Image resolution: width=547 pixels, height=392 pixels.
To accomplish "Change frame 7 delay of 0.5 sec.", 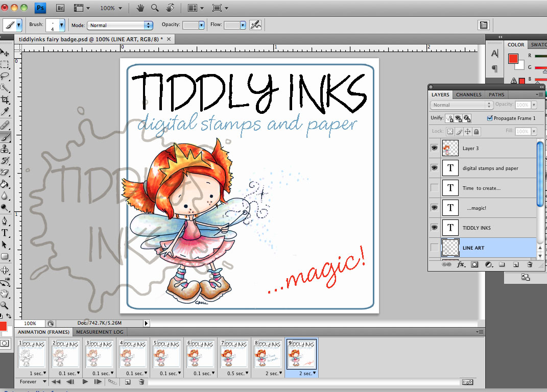I will [x=238, y=373].
